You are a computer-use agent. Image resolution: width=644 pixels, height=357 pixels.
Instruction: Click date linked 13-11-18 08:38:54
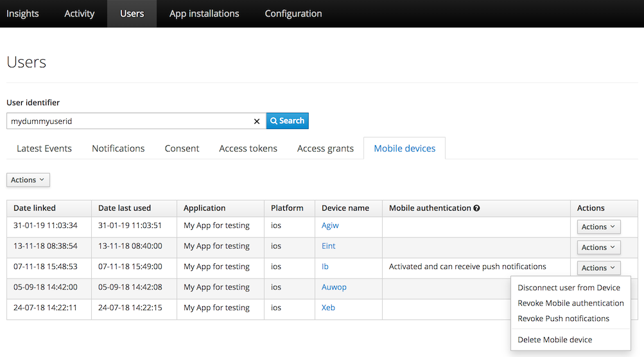(46, 246)
